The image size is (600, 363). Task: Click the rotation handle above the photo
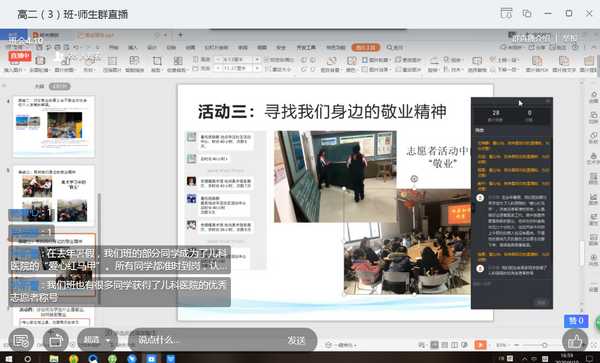coord(414,179)
